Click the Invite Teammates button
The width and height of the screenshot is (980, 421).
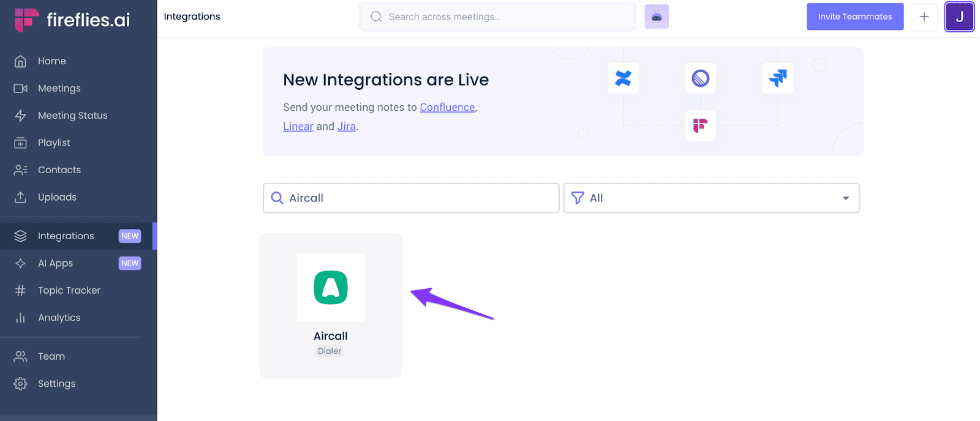coord(855,17)
